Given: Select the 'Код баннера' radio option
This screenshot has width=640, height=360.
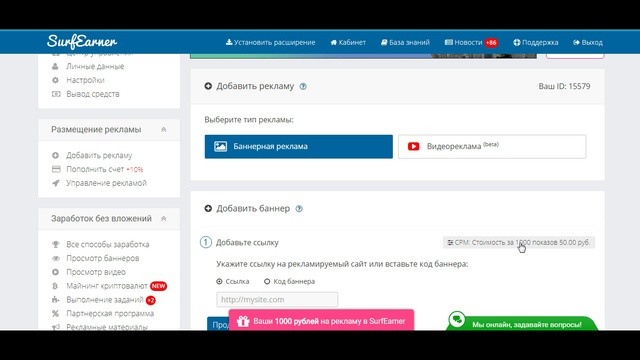Looking at the screenshot, I should (x=267, y=281).
